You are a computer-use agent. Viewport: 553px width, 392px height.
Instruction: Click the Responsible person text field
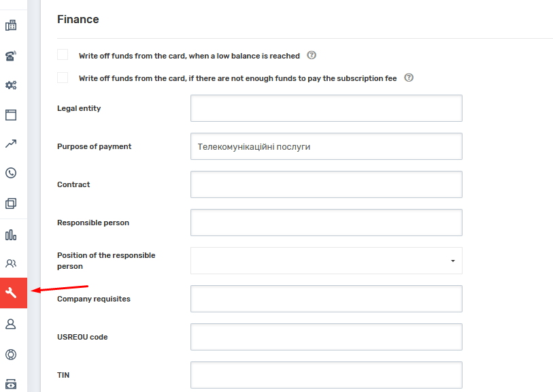tap(326, 223)
